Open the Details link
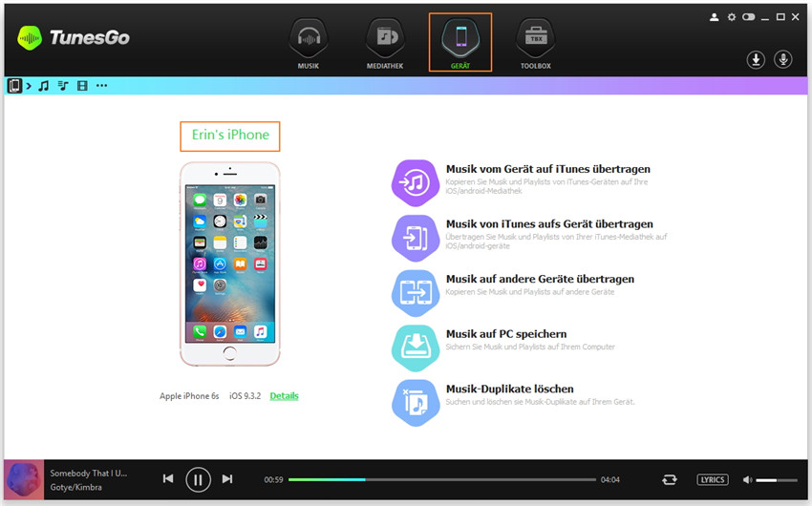Image resolution: width=812 pixels, height=506 pixels. (x=285, y=396)
